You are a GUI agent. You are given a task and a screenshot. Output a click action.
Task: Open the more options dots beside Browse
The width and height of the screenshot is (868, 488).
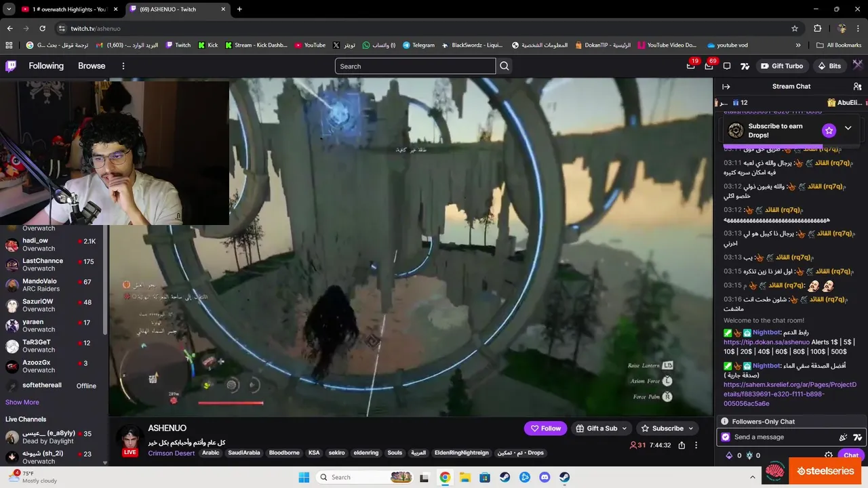click(x=123, y=66)
